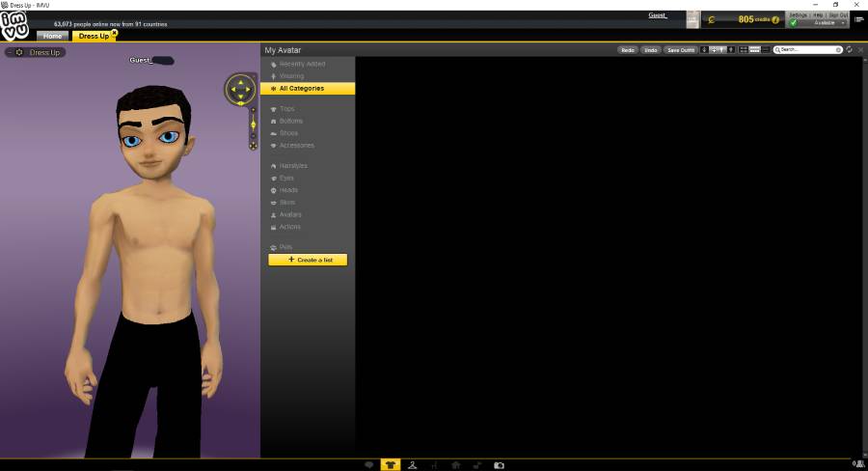Viewport: 868px width, 471px height.
Task: Rotate avatar camera with up arrow
Action: click(x=241, y=83)
